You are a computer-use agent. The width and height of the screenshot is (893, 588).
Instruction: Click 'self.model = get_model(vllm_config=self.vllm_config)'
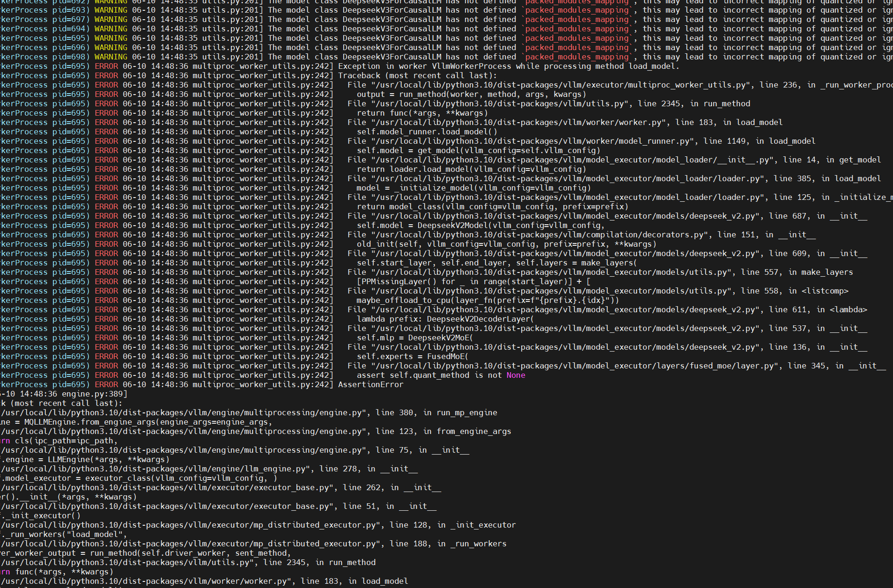(478, 150)
